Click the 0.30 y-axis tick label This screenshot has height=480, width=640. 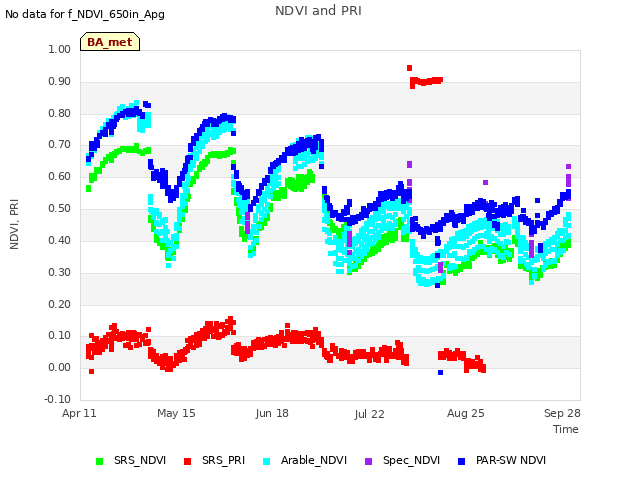click(x=60, y=272)
